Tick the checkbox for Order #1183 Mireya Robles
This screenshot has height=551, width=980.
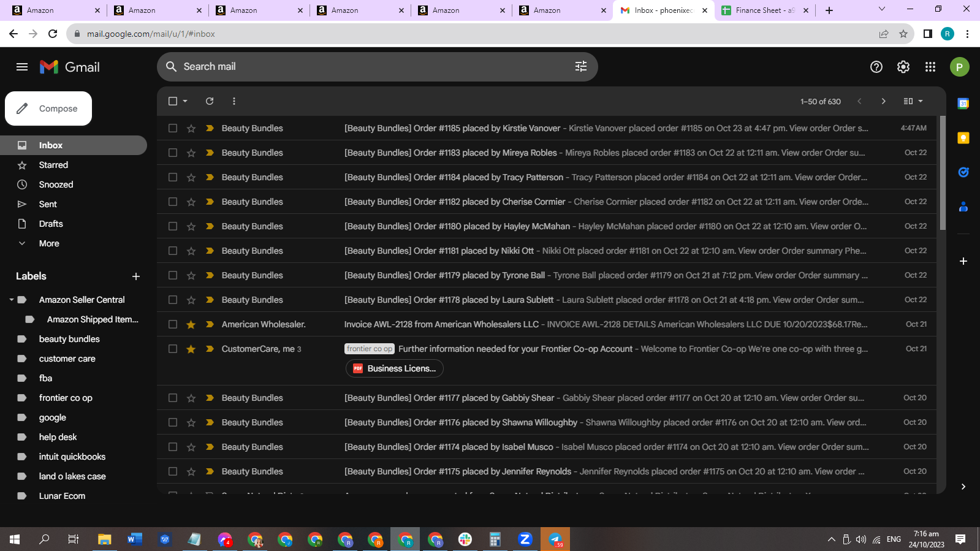coord(173,153)
